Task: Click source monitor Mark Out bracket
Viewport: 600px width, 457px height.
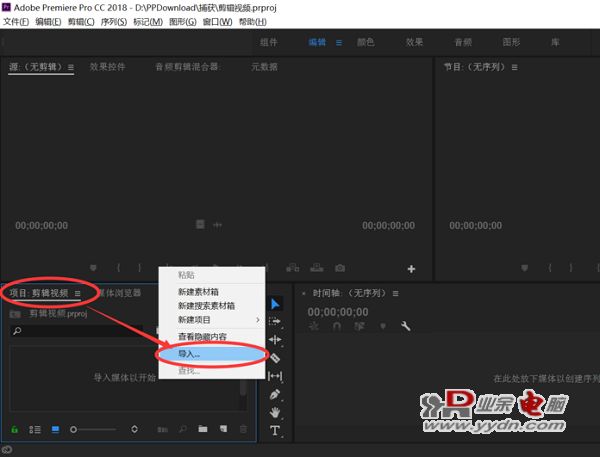Action: pyautogui.click(x=139, y=268)
